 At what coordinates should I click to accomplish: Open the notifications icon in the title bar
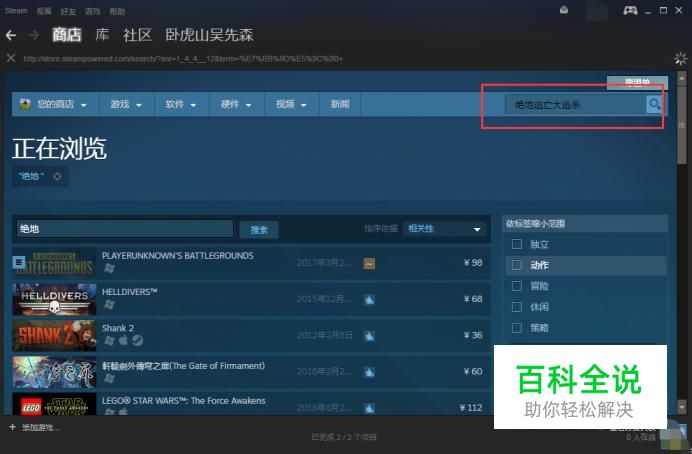tap(564, 10)
